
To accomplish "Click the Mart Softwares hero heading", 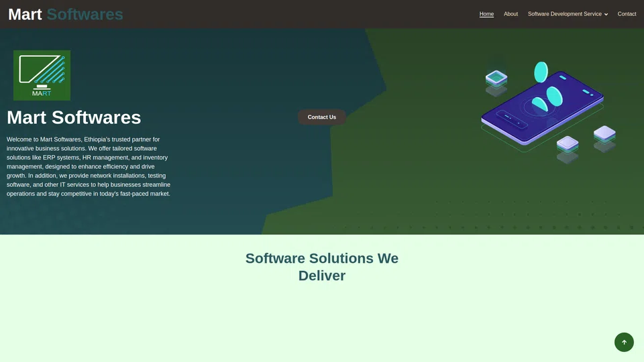I will [x=74, y=117].
